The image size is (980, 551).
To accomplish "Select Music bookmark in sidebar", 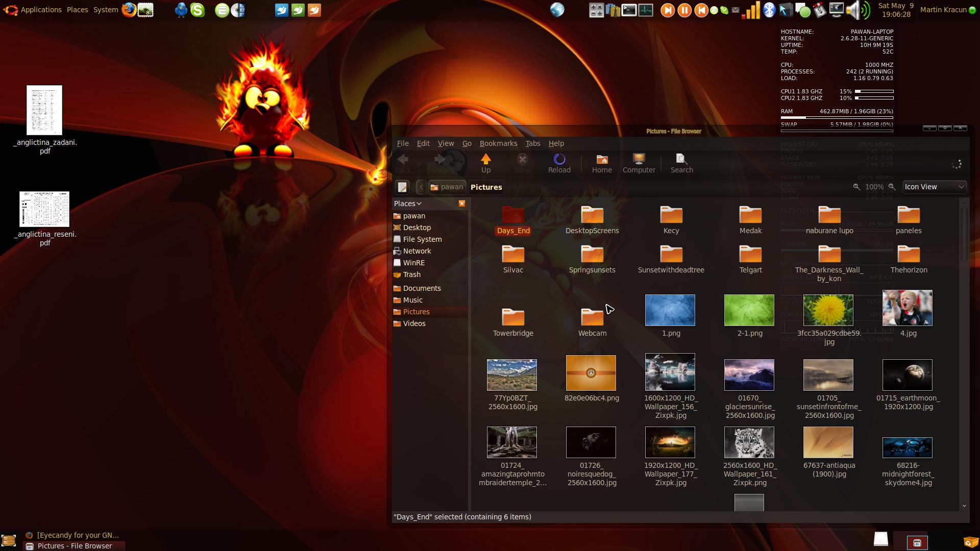I will (x=430, y=300).
